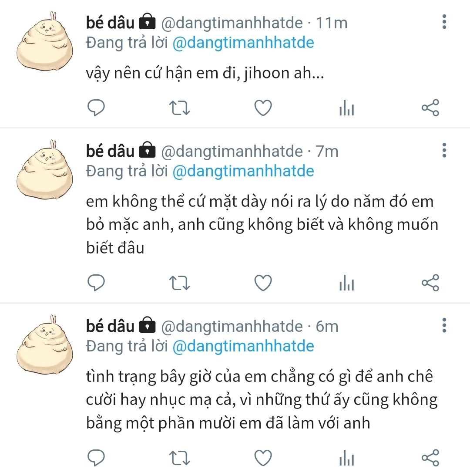Viewport: 470px width, 476px height.
Task: Open more options for the 6m tweet
Action: click(444, 325)
